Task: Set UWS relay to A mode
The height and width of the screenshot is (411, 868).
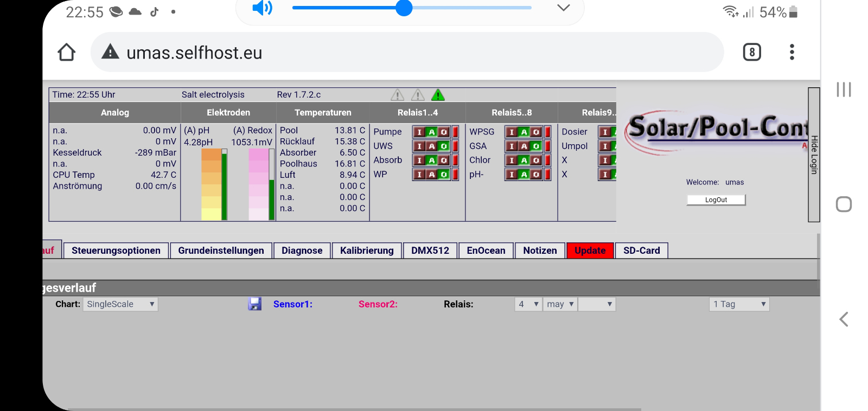Action: point(432,146)
